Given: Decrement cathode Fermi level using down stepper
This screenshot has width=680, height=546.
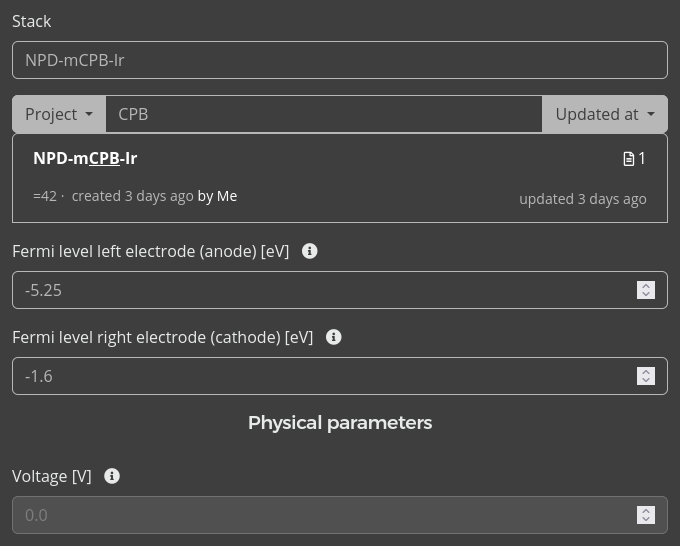Looking at the screenshot, I should coord(646,381).
